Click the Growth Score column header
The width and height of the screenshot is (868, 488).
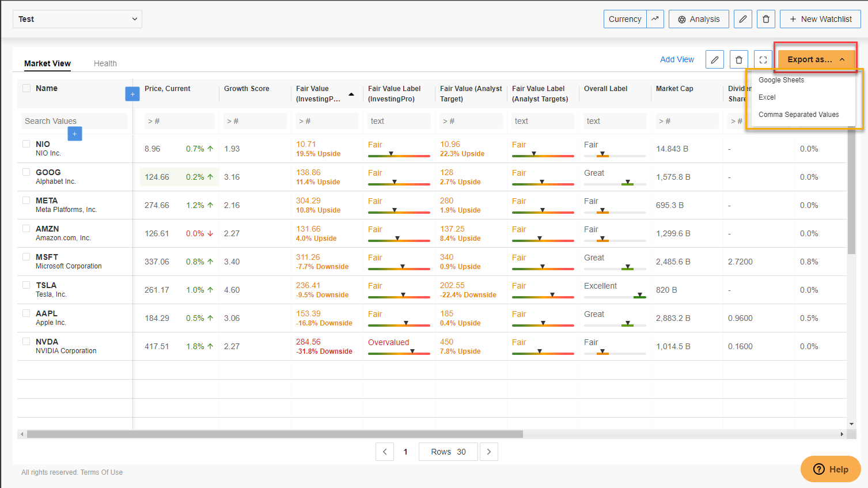pyautogui.click(x=247, y=89)
